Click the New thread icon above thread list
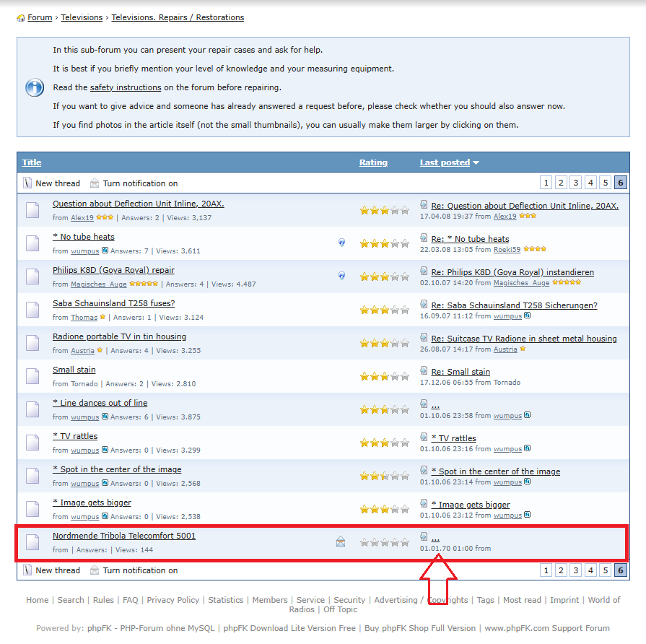 click(27, 183)
